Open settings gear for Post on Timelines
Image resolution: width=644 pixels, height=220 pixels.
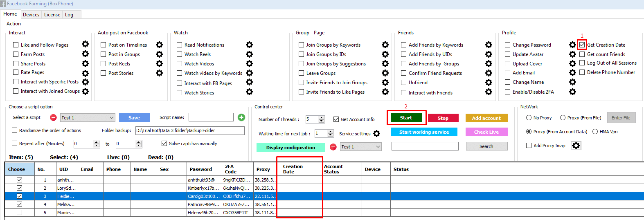159,45
